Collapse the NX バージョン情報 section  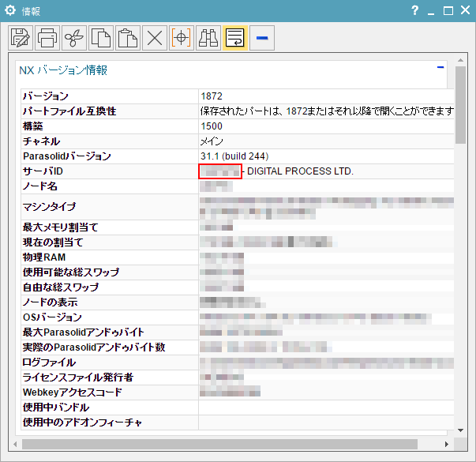tap(440, 69)
